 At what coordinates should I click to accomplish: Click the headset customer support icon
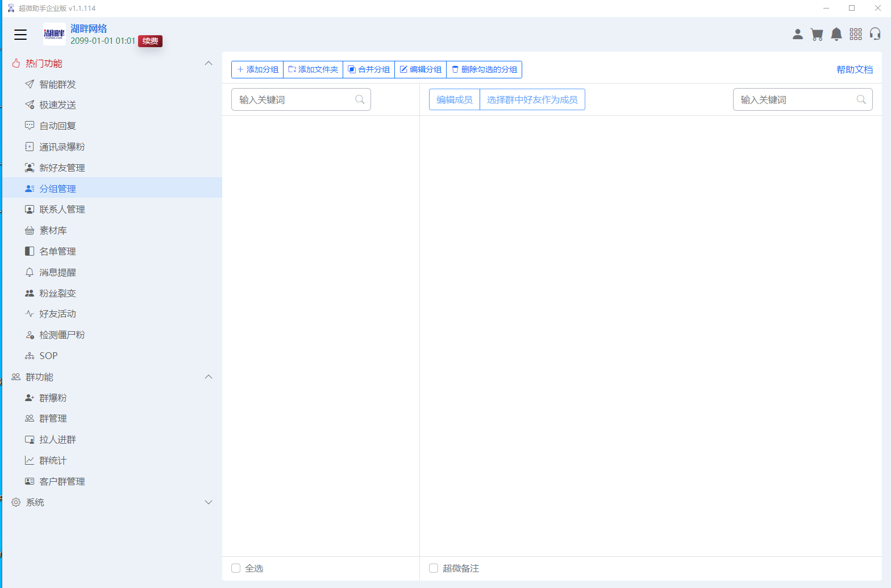pos(875,35)
